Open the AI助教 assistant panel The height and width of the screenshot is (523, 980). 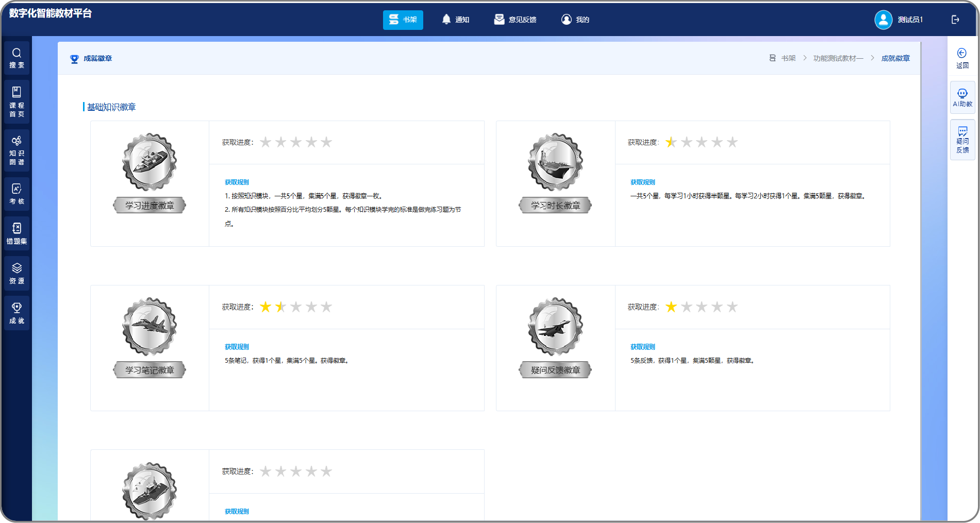[x=962, y=97]
